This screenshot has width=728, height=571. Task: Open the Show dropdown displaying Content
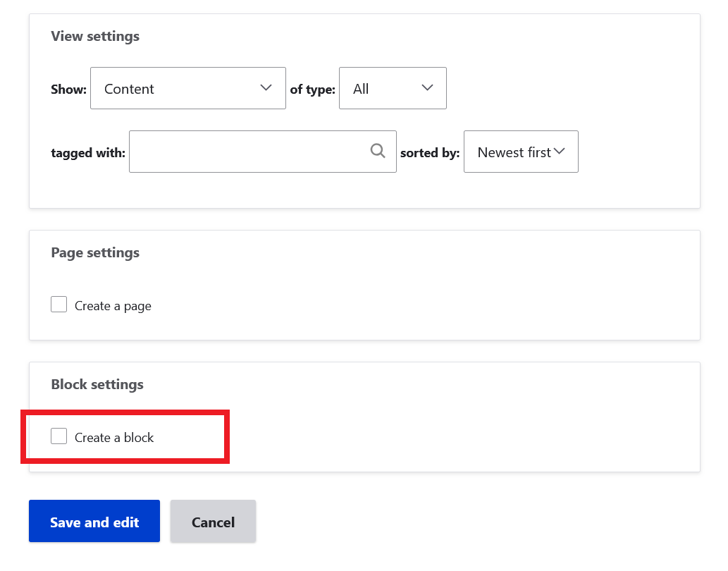coord(187,87)
